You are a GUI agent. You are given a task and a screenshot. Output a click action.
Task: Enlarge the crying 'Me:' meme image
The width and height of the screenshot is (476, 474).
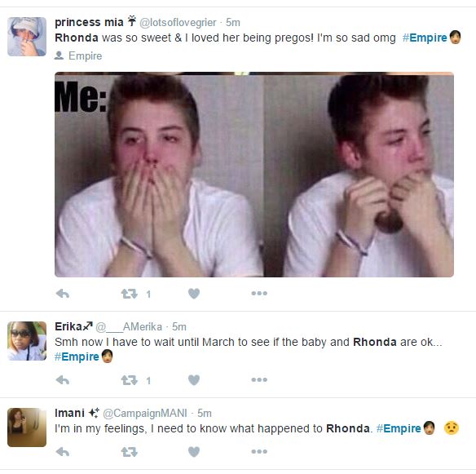click(x=254, y=175)
